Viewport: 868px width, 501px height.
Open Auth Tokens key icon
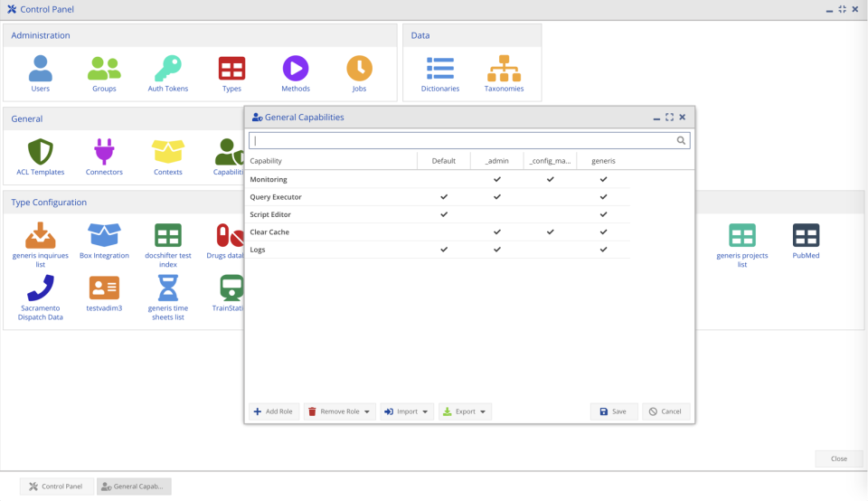pyautogui.click(x=168, y=68)
